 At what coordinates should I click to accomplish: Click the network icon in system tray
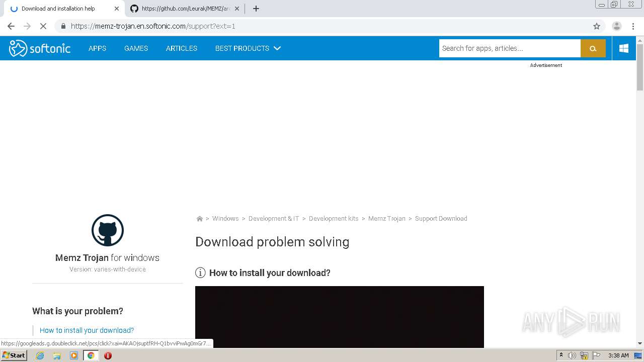(x=584, y=355)
